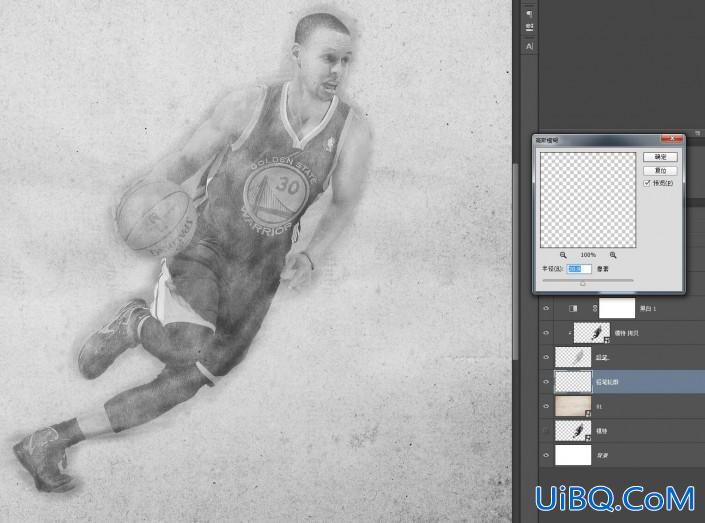Select the layer named 黑白 1

pyautogui.click(x=648, y=309)
